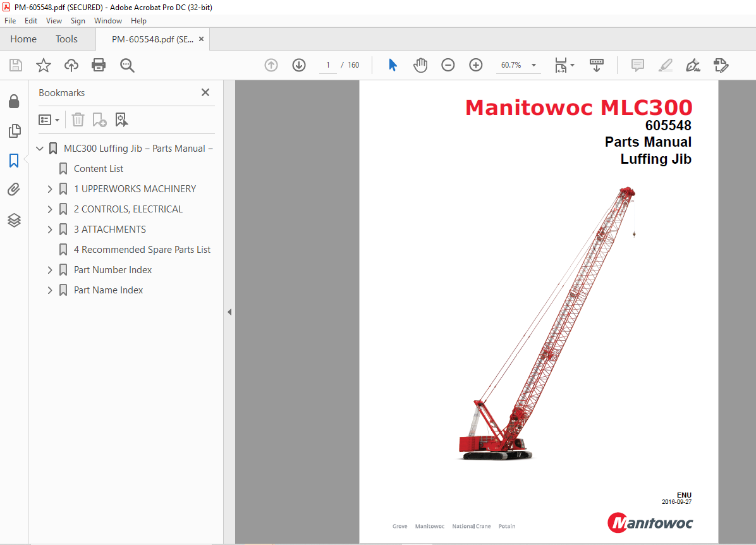Click the upload to cloud icon
This screenshot has width=756, height=545.
(71, 65)
